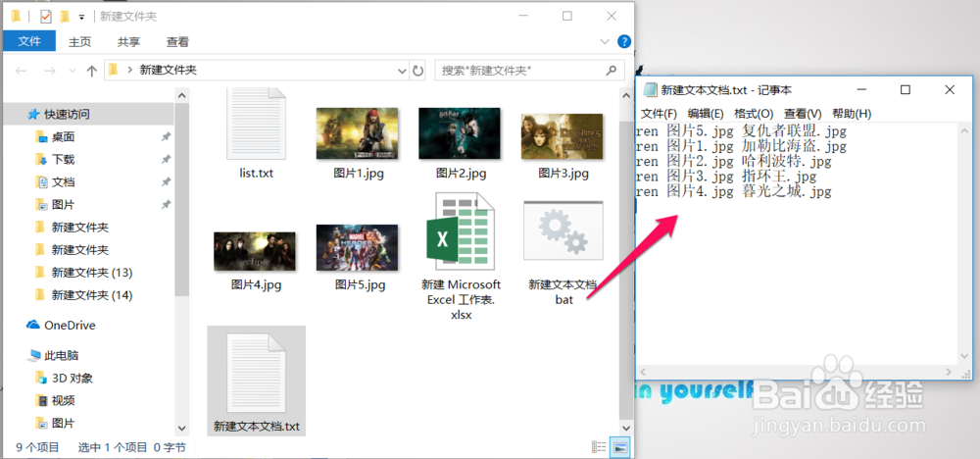The image size is (980, 459).
Task: Go back with the left arrow
Action: click(x=21, y=71)
